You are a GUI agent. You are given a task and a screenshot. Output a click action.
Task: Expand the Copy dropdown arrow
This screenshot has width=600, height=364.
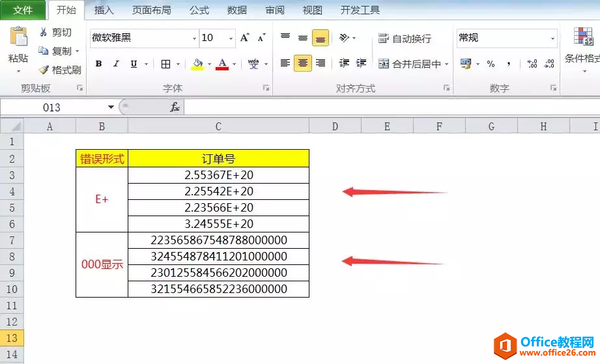(x=78, y=51)
